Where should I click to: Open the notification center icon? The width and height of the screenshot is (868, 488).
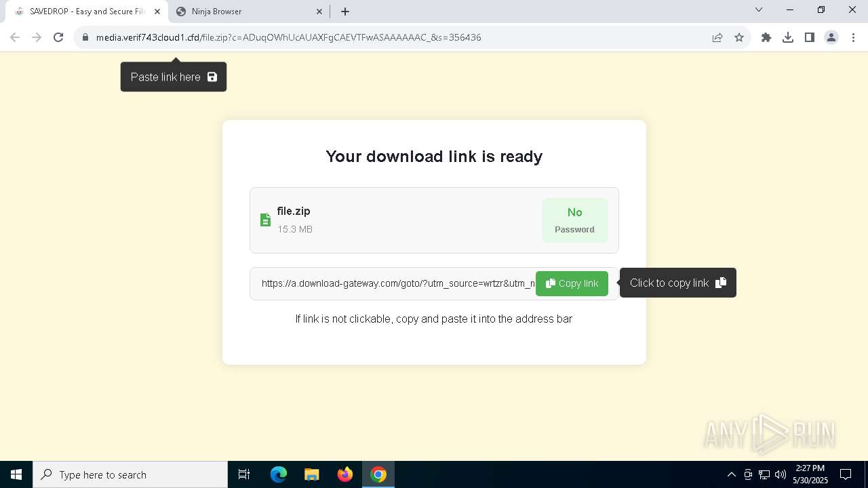point(846,474)
